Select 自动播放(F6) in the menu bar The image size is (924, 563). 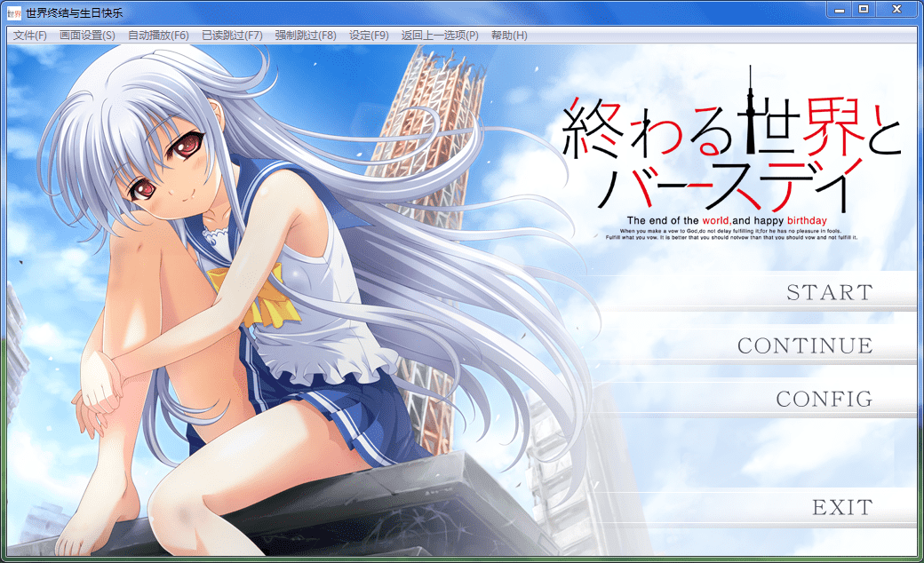(x=158, y=36)
